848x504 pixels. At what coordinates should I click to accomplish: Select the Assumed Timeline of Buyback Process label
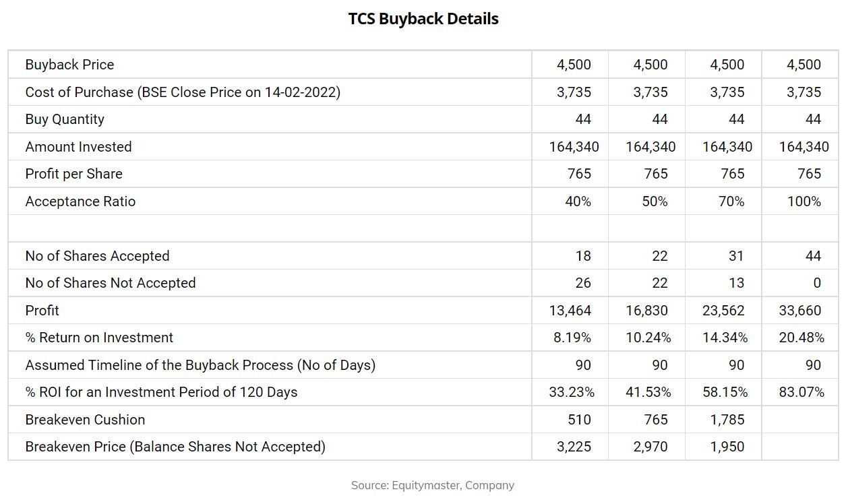(200, 365)
